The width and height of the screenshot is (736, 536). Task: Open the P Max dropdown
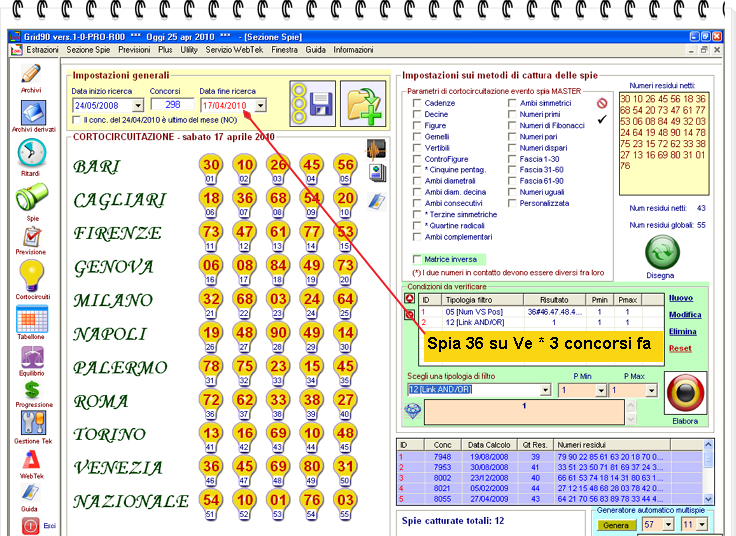(651, 390)
